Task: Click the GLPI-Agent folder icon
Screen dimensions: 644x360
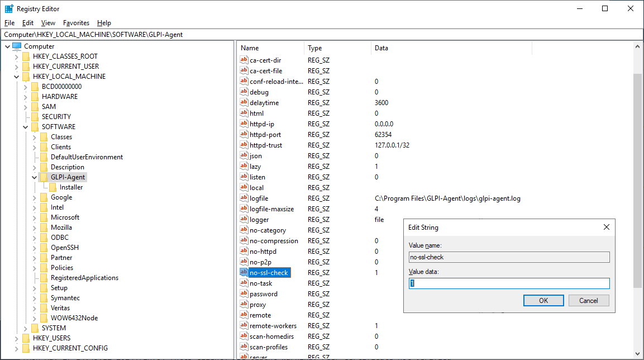Action: (44, 177)
